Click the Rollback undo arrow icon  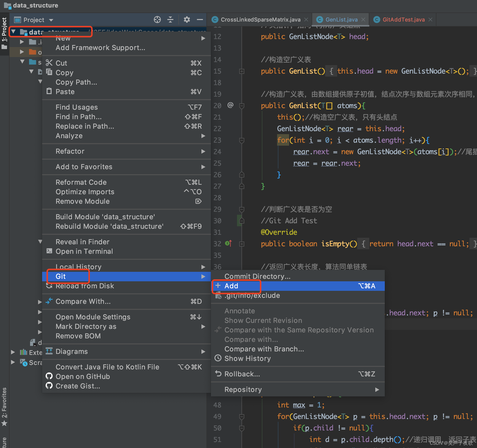point(218,374)
